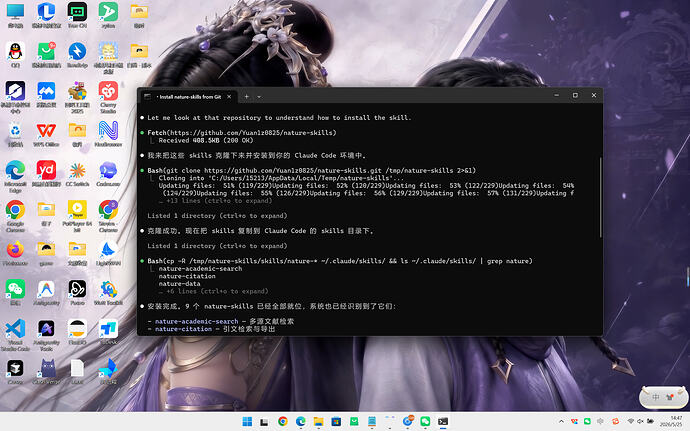Click the network icon in system tray
Viewport: 690px width, 431px height.
coord(631,422)
